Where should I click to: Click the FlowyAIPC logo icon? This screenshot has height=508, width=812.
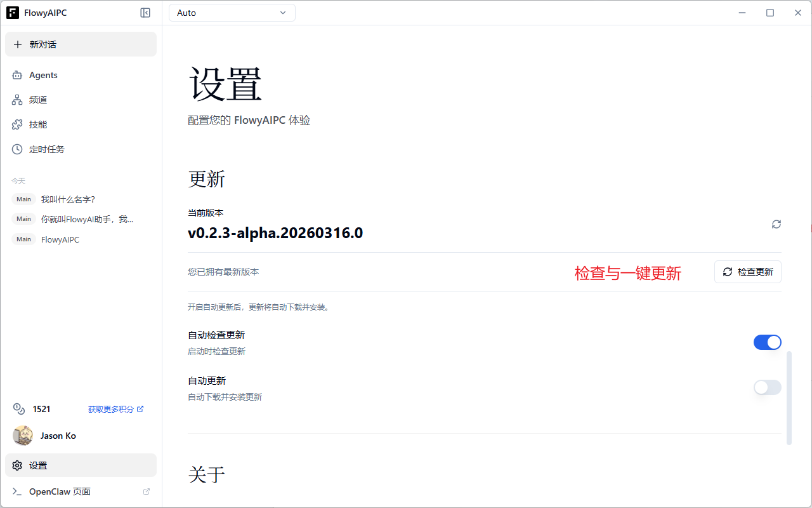(x=13, y=12)
